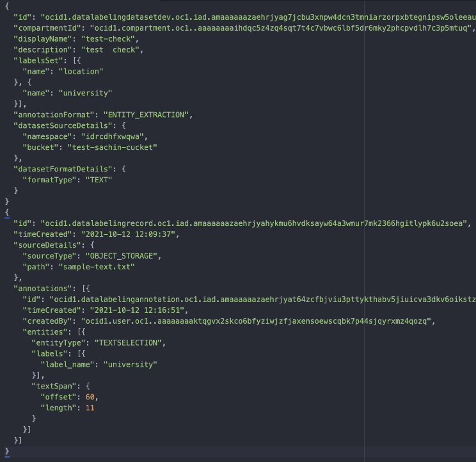
Task: Select the "university" label_name value
Action: [x=131, y=365]
